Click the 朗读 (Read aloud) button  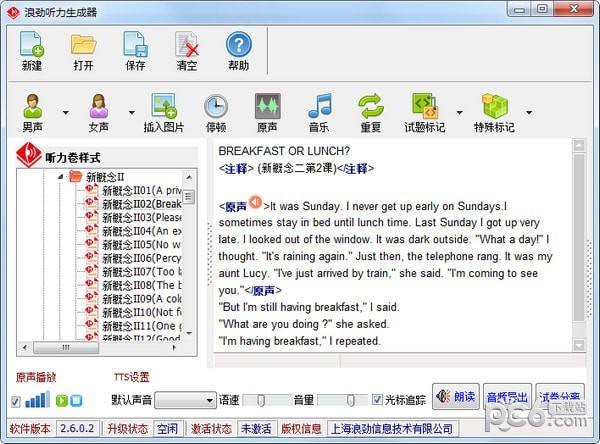(456, 397)
